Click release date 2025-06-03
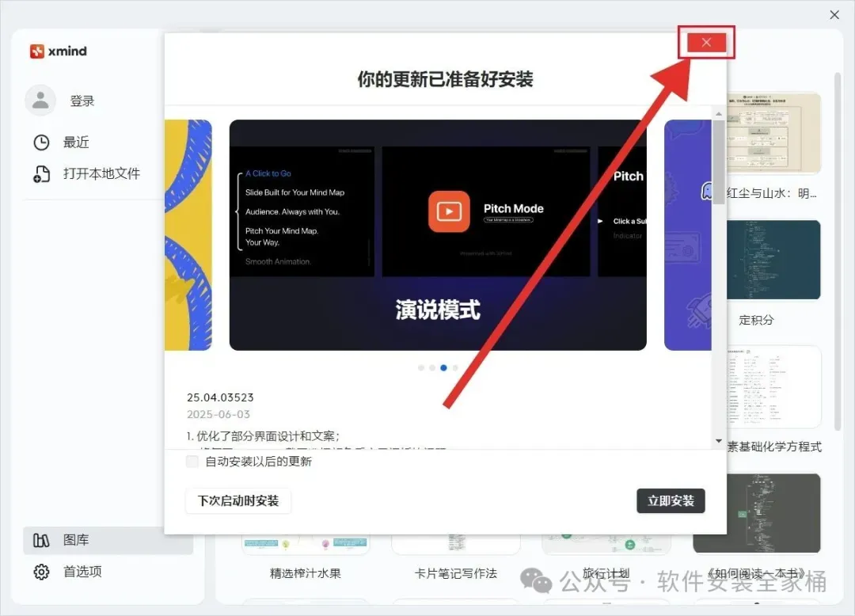This screenshot has height=616, width=855. point(218,414)
